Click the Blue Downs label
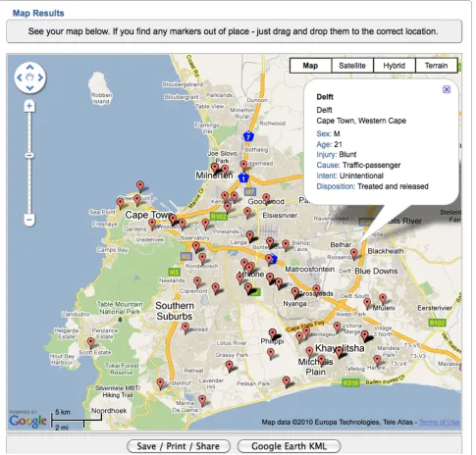This screenshot has height=455, width=476. (376, 271)
